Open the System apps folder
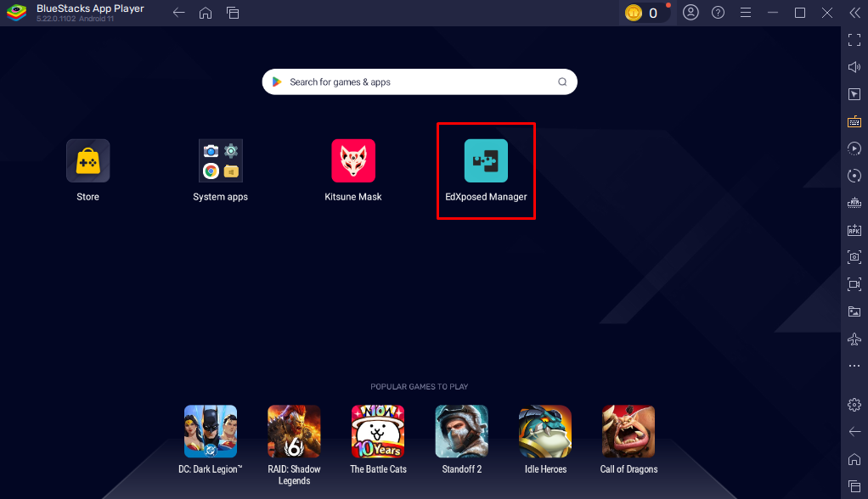Screen dimensions: 868x499 (x=220, y=160)
